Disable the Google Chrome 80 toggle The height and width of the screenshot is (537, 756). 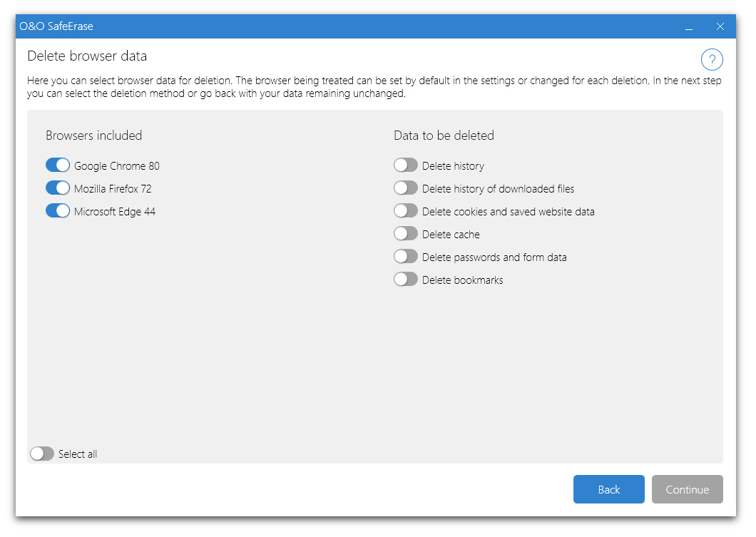pyautogui.click(x=58, y=165)
